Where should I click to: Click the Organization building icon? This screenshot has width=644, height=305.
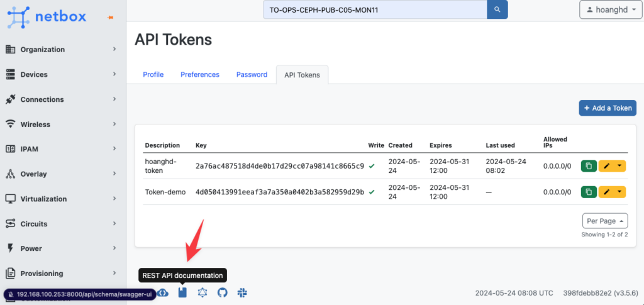click(10, 49)
